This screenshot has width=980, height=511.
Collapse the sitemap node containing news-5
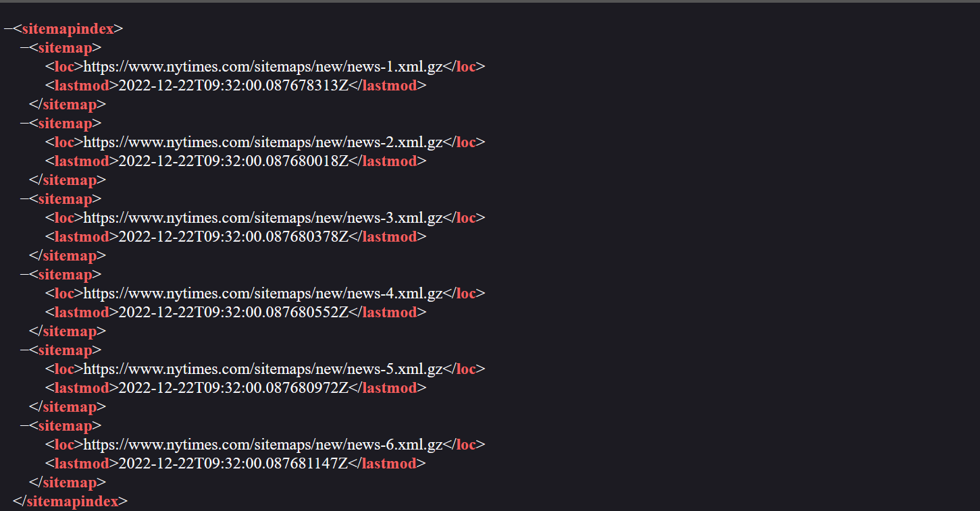pos(24,350)
